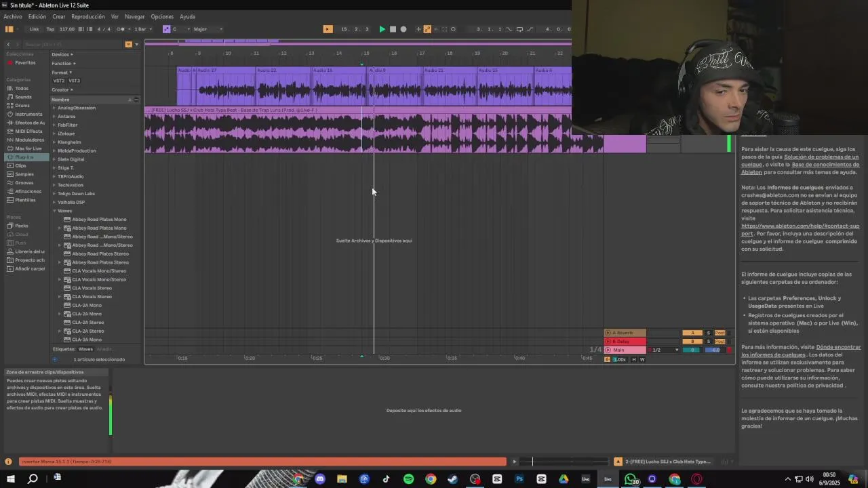Image resolution: width=868 pixels, height=488 pixels.
Task: Select the Grooves category icon
Action: 10,183
